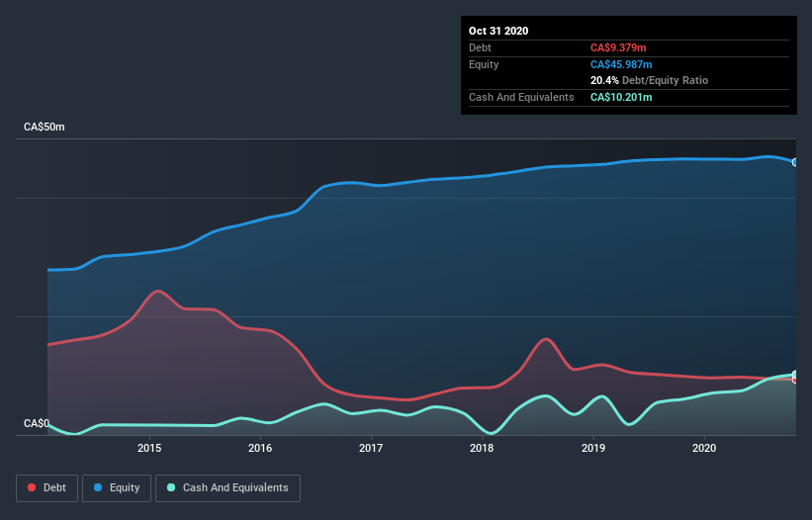Image resolution: width=812 pixels, height=520 pixels.
Task: Click the teal Cash And Equivalents legend dot
Action: (171, 487)
